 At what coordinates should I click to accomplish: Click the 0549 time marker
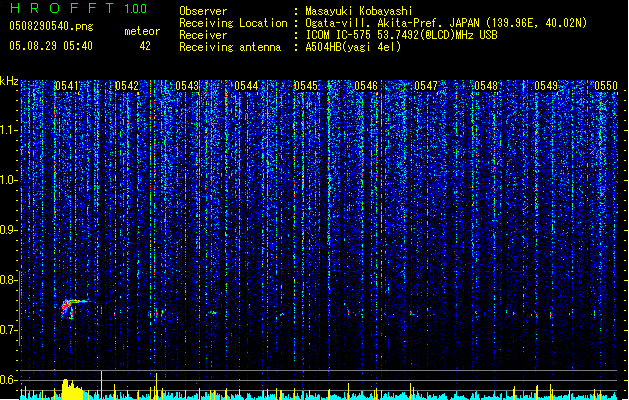(546, 86)
